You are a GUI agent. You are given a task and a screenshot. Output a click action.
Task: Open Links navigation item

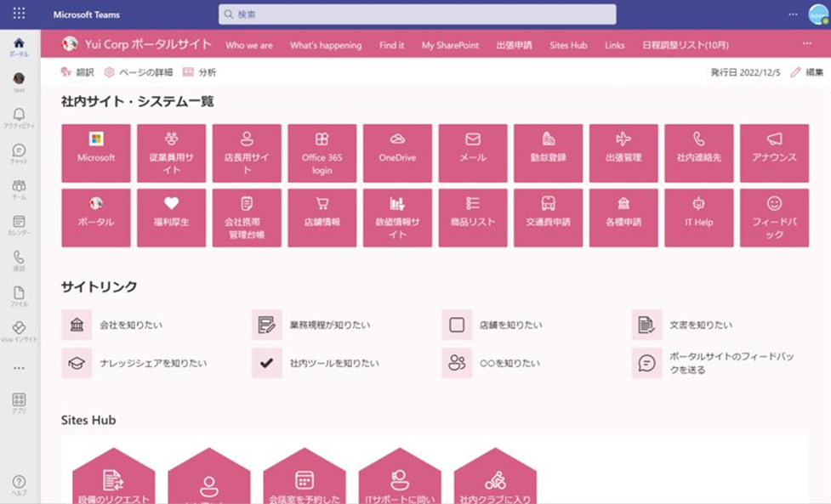pyautogui.click(x=615, y=45)
